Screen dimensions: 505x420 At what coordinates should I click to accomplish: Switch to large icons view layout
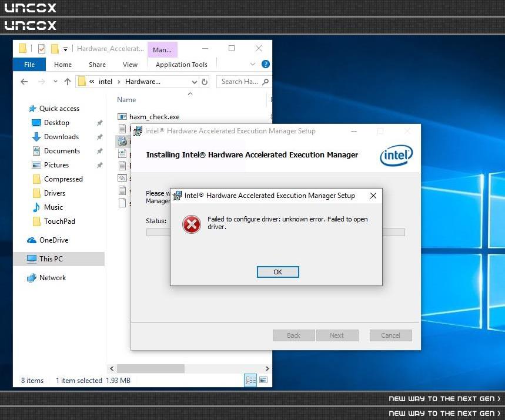[263, 380]
